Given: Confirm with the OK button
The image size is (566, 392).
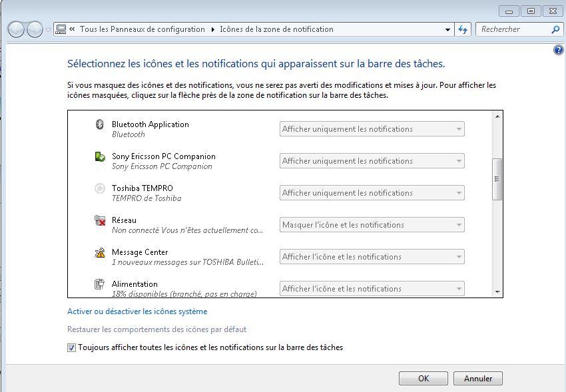Looking at the screenshot, I should (424, 379).
